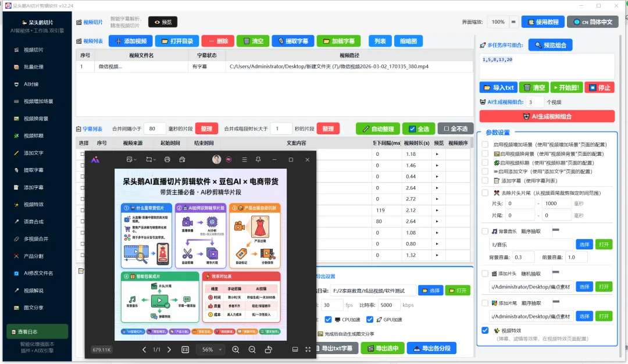Viewport: 628px width, 364px height.
Task: Open zoom percentage 56% dropdown in viewer
Action: (x=211, y=349)
